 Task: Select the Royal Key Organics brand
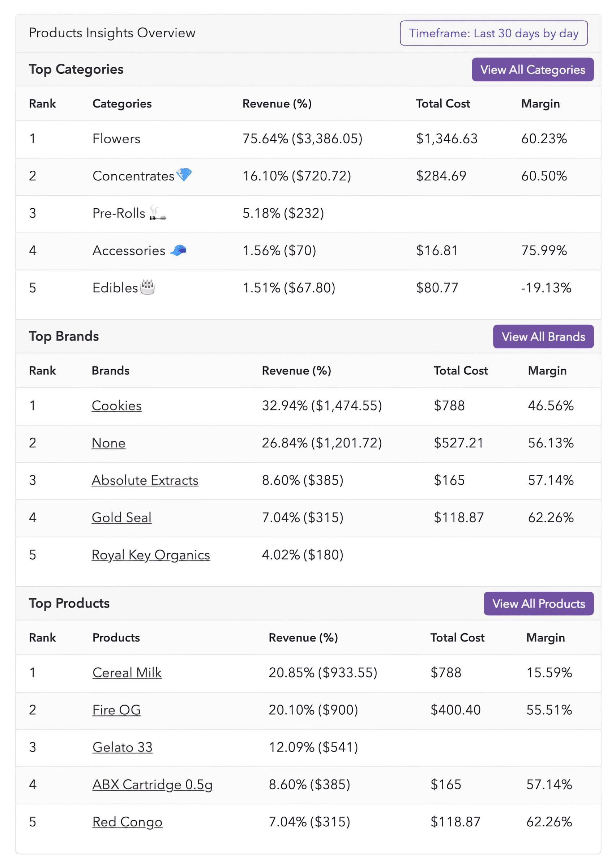pyautogui.click(x=151, y=555)
